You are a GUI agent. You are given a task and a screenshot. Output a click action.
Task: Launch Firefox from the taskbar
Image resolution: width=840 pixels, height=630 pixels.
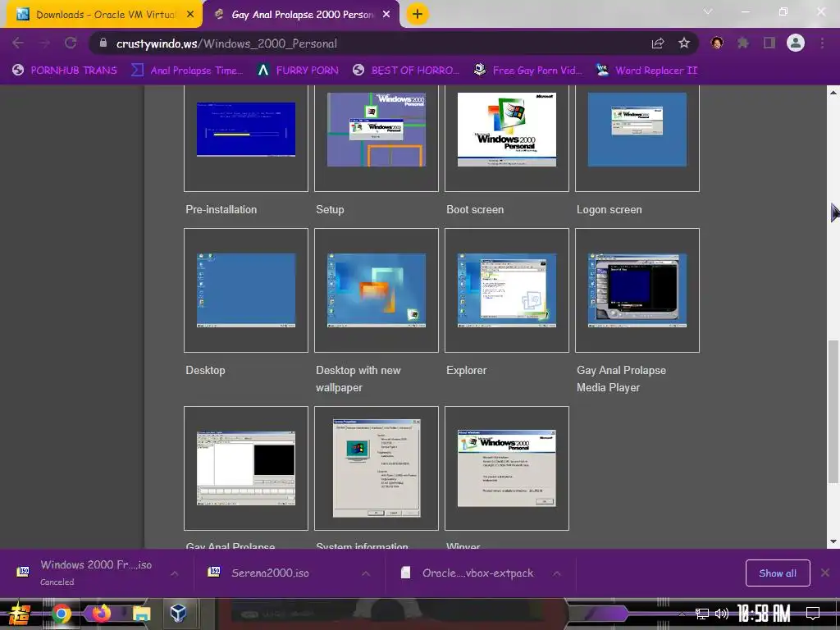(x=101, y=614)
